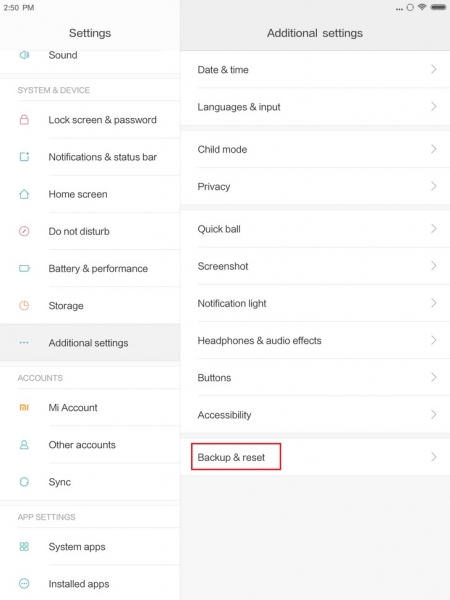Tap the Installed apps icon

tap(24, 584)
